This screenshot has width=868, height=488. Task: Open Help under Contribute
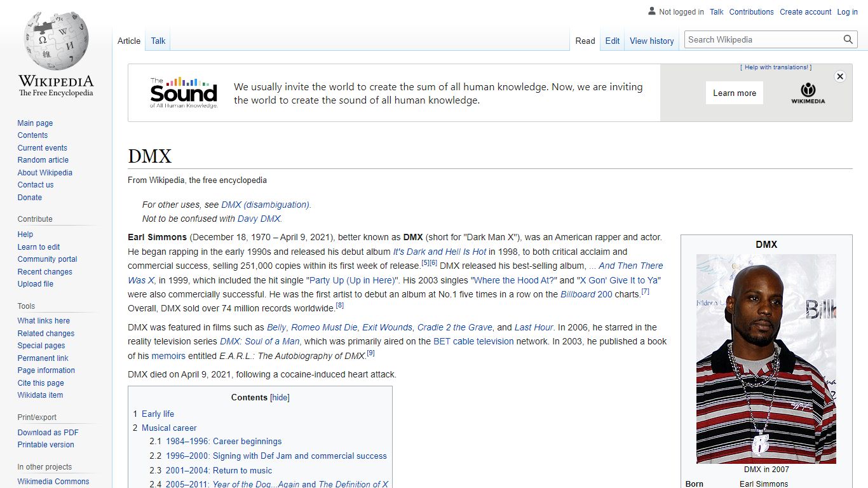[25, 234]
